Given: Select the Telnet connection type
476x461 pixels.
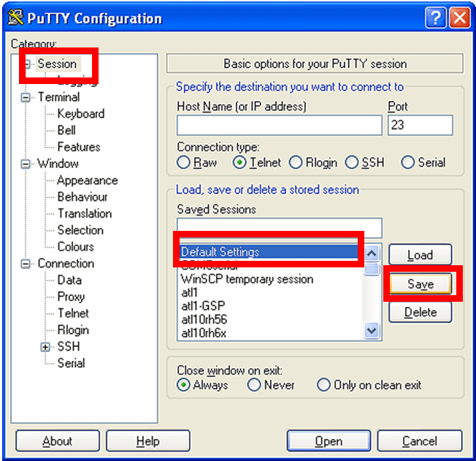Looking at the screenshot, I should [239, 162].
